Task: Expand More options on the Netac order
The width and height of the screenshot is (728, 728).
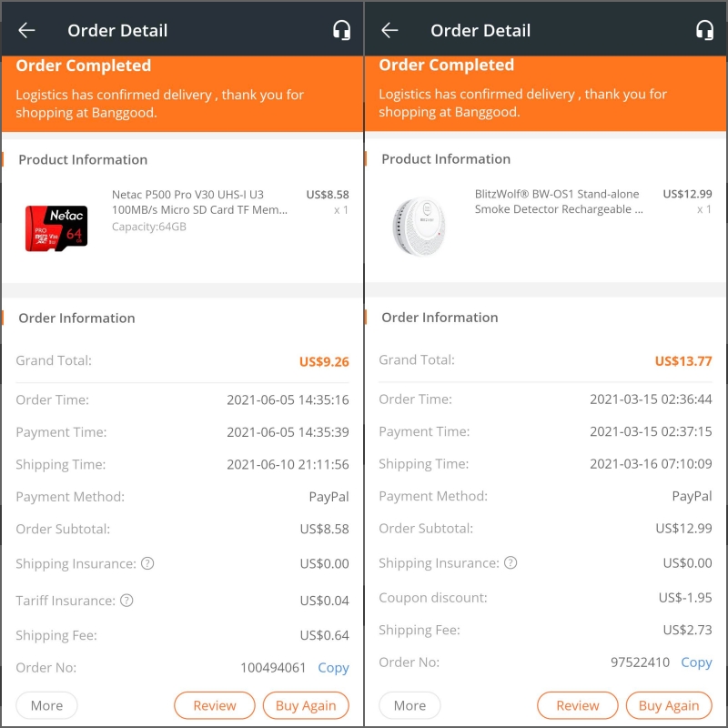Action: 46,705
